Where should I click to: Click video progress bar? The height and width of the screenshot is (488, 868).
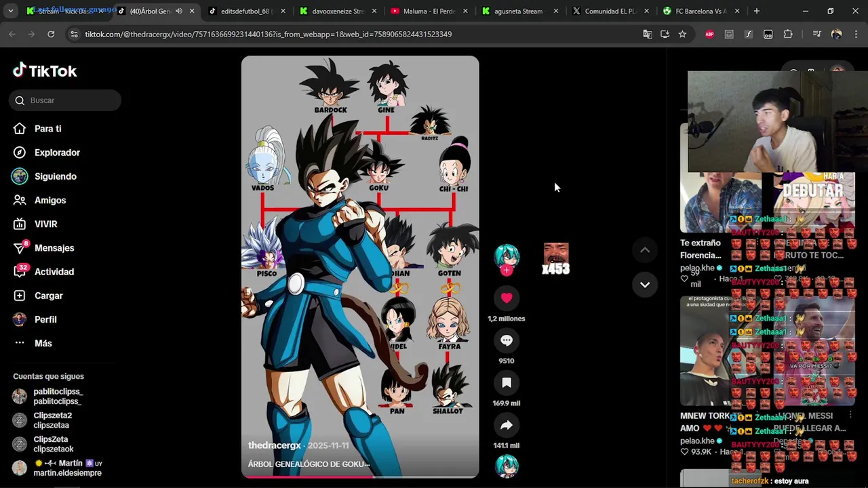360,476
